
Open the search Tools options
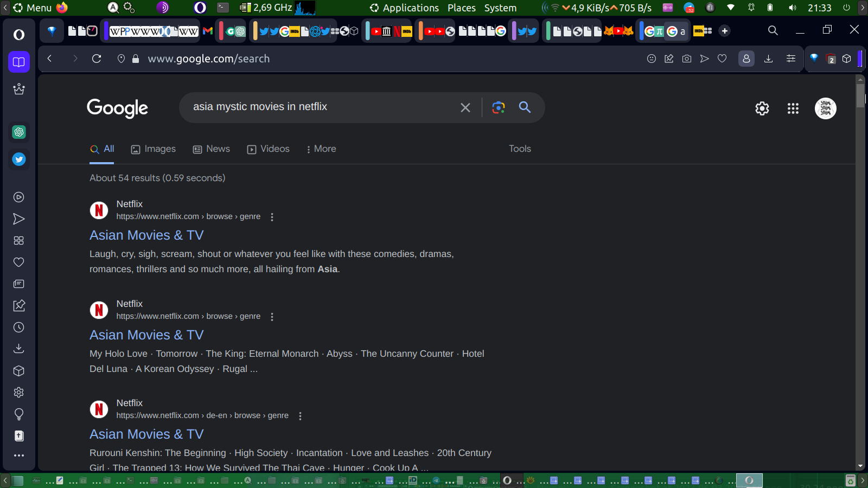click(520, 149)
